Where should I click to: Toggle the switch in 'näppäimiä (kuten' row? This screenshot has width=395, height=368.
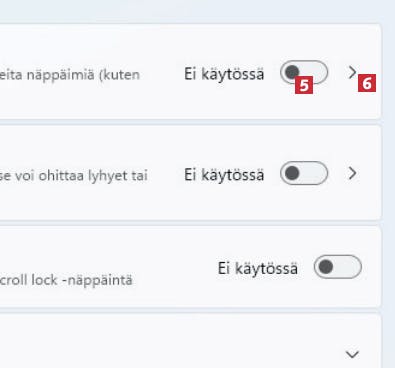tap(304, 72)
